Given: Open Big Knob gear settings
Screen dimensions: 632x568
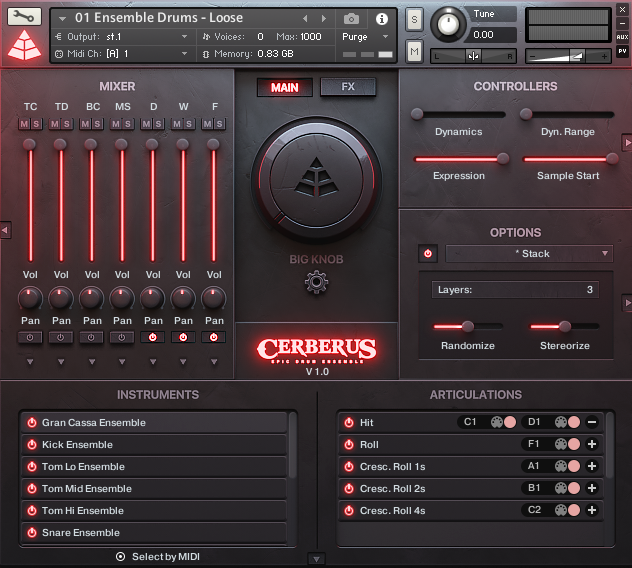Looking at the screenshot, I should click(316, 282).
